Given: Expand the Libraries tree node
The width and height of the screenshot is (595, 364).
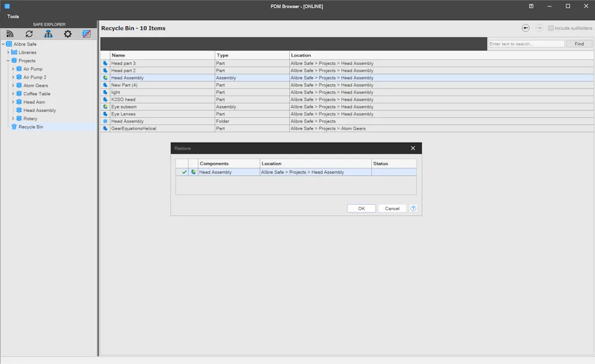Looking at the screenshot, I should pos(8,52).
